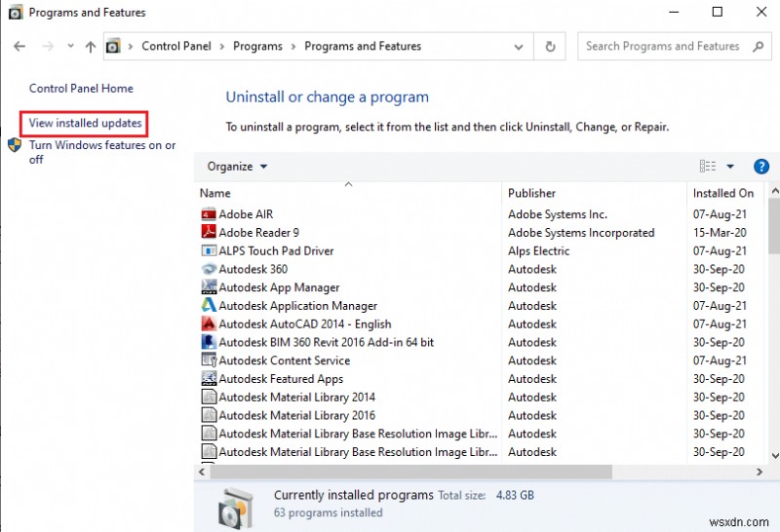Click the Autodesk AutoCAD 2014 icon
The width and height of the screenshot is (780, 532).
point(209,323)
